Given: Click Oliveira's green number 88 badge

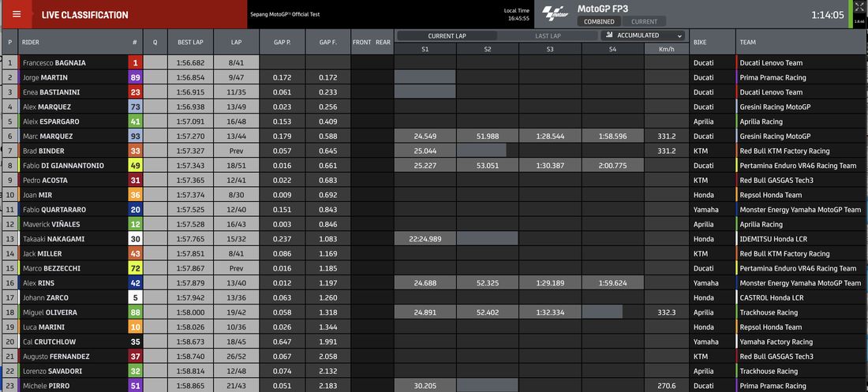Looking at the screenshot, I should tap(134, 312).
